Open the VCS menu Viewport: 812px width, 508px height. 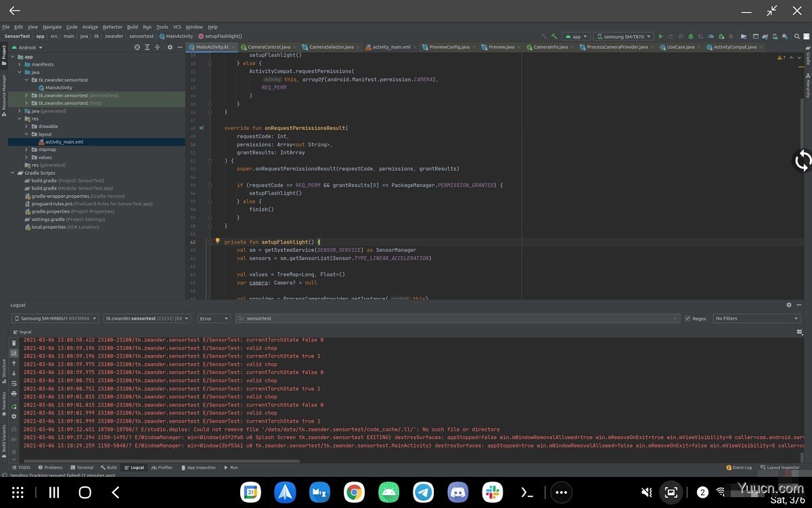click(x=177, y=27)
